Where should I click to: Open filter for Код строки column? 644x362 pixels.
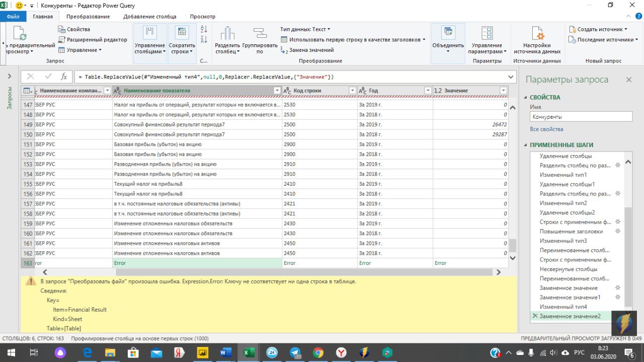click(352, 91)
